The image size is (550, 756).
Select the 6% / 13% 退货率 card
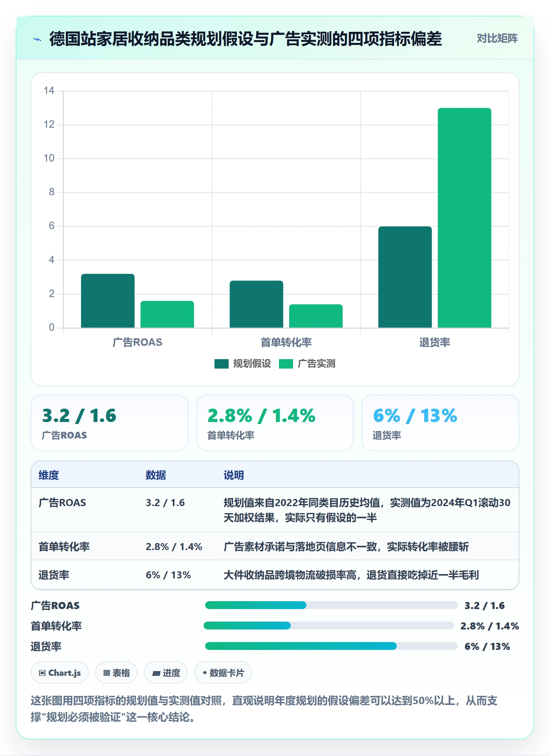coord(440,423)
